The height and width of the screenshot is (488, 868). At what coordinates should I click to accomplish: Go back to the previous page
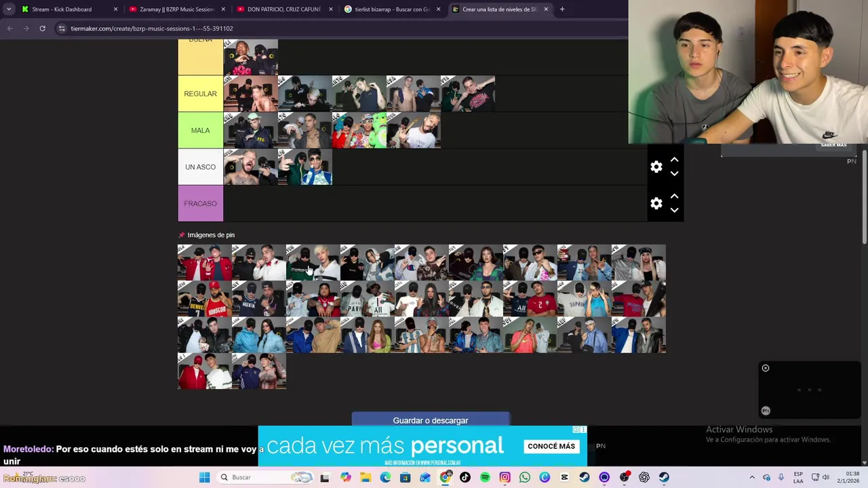(x=9, y=28)
